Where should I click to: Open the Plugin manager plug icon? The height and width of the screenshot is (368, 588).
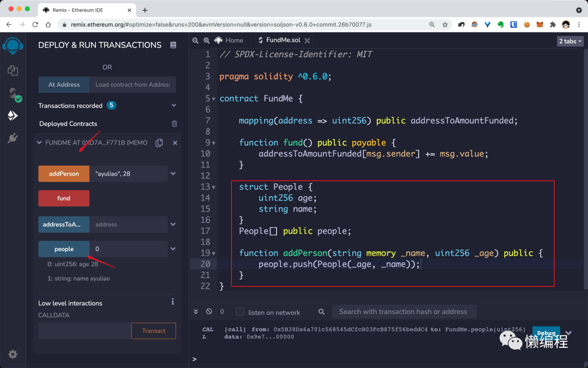13,138
